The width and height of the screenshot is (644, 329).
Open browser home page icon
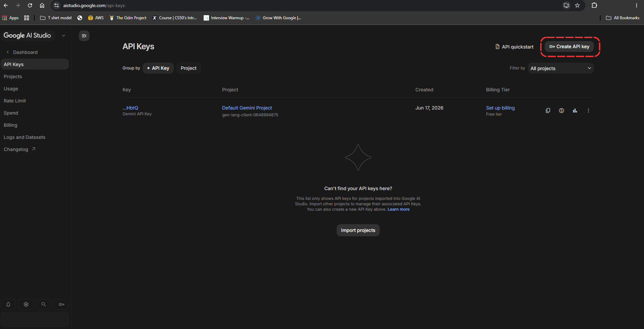[42, 5]
